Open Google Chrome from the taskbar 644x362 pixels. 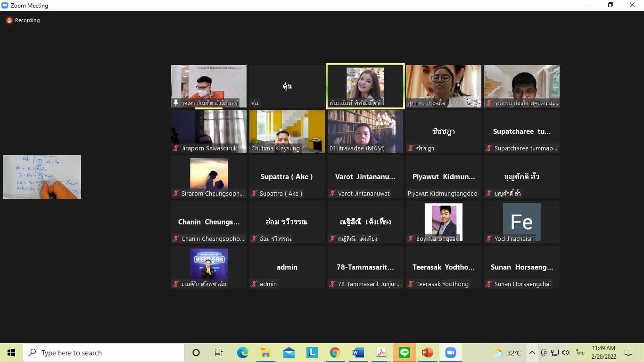(335, 353)
